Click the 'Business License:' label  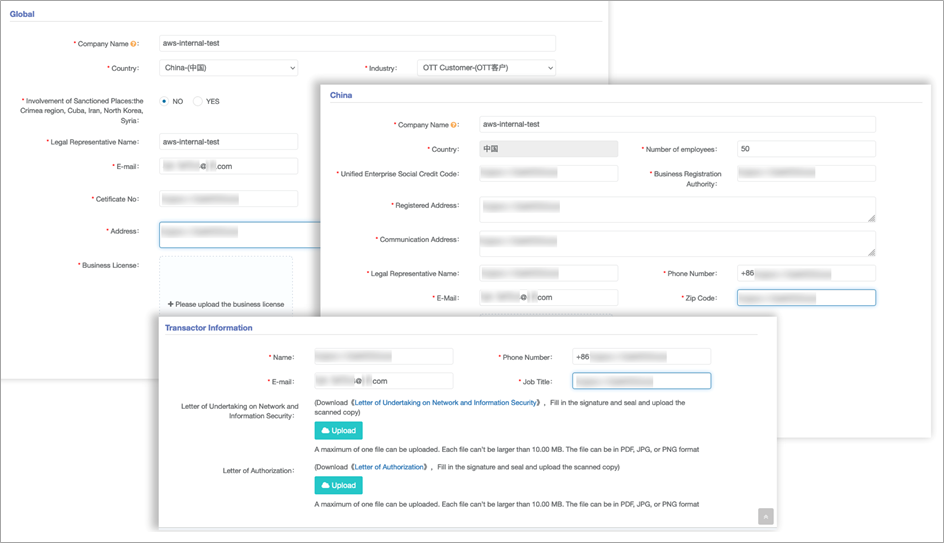109,265
